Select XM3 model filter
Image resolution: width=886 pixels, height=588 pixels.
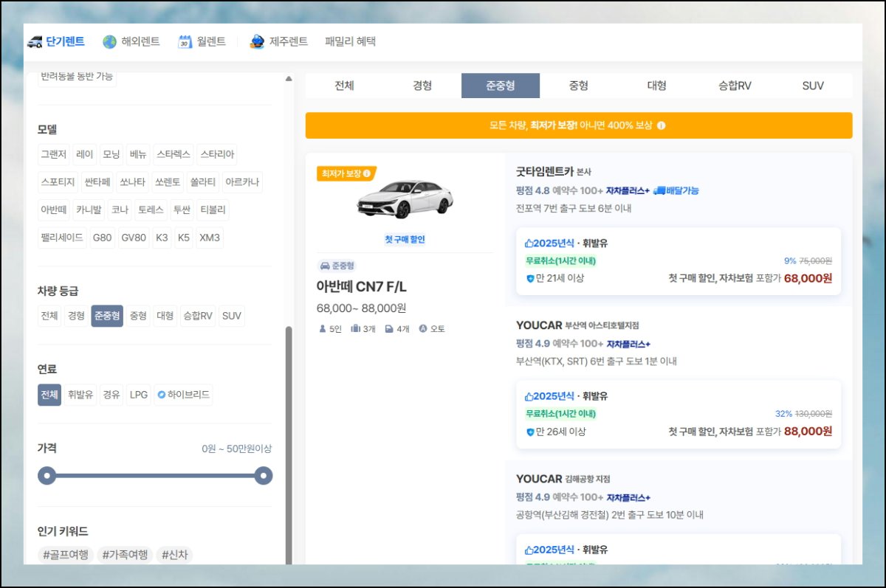(x=210, y=238)
